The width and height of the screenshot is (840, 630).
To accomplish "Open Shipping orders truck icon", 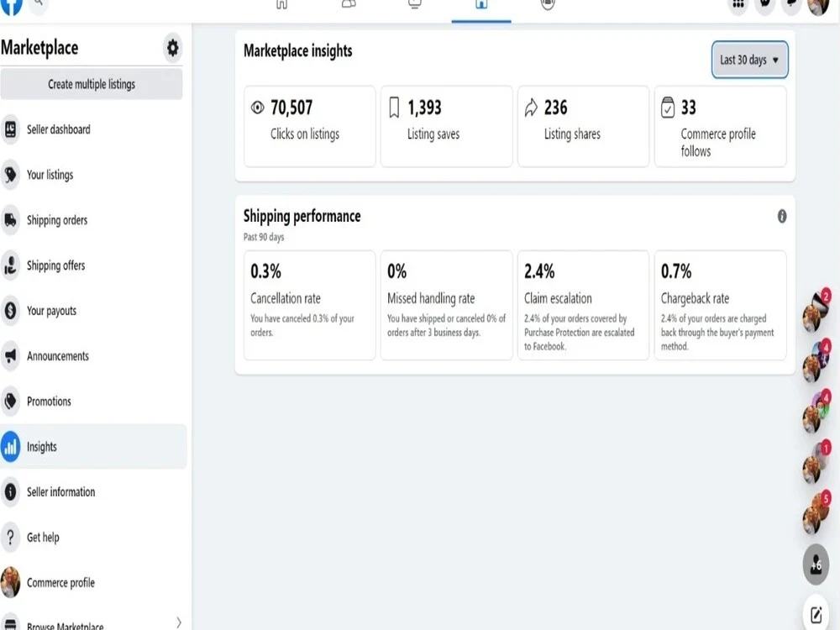I will coord(10,220).
